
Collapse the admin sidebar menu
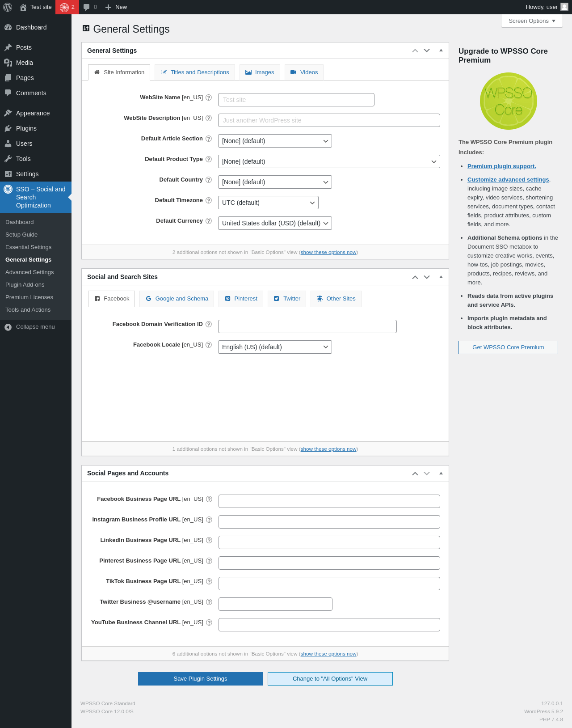36,327
